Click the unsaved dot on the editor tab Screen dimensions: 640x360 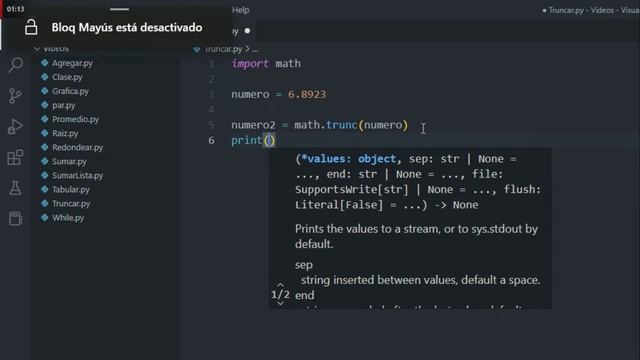coord(247,31)
